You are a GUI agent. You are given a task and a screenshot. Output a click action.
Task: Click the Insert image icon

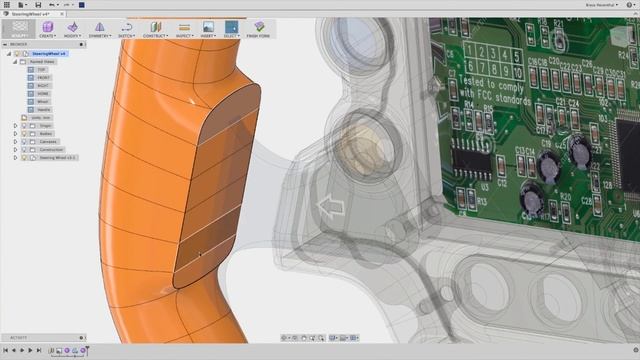(x=208, y=27)
